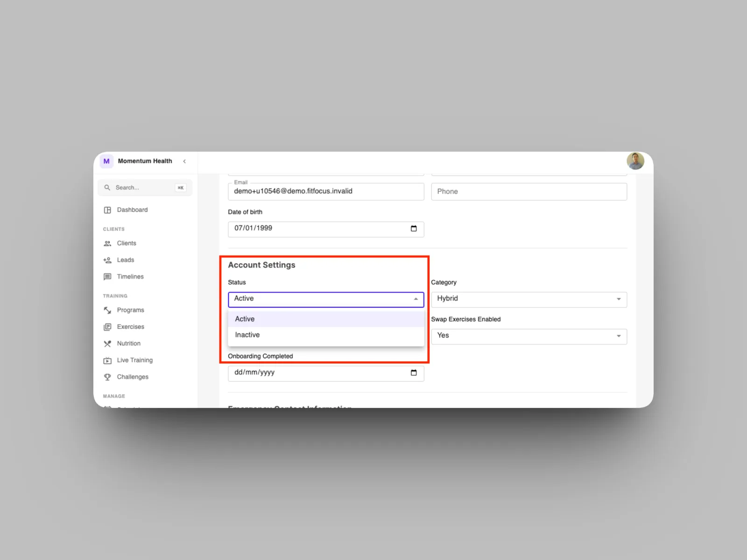
Task: Click the Nutrition utensils icon
Action: (x=107, y=343)
